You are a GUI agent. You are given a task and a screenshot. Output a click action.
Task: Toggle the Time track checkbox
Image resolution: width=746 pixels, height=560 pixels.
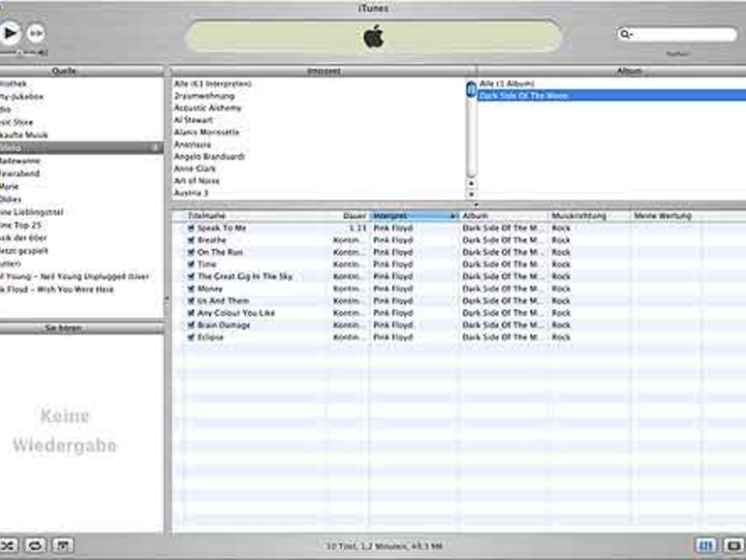[191, 264]
